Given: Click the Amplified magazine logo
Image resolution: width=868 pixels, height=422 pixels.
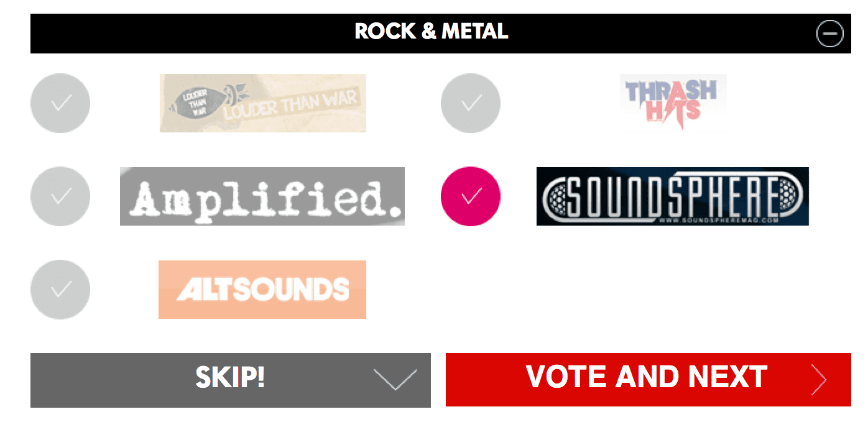Looking at the screenshot, I should coord(262,196).
